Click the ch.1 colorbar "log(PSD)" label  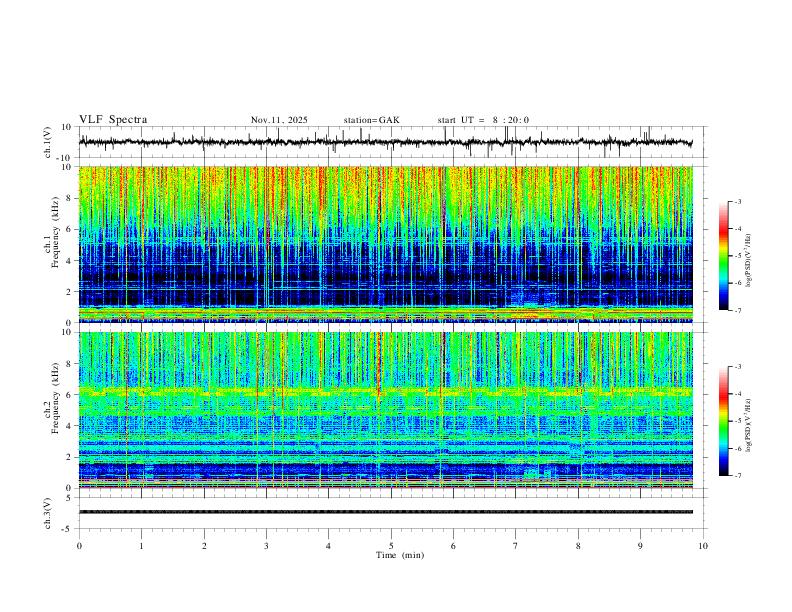pyautogui.click(x=749, y=261)
